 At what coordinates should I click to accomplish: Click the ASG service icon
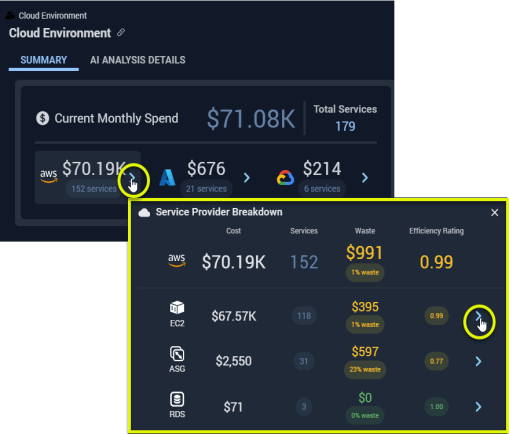[177, 354]
